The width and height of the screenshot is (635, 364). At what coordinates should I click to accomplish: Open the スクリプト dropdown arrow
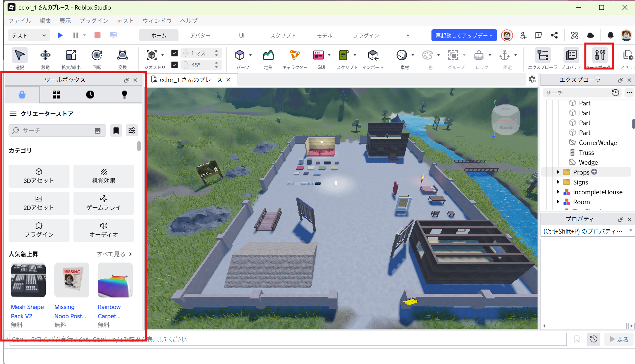[355, 55]
